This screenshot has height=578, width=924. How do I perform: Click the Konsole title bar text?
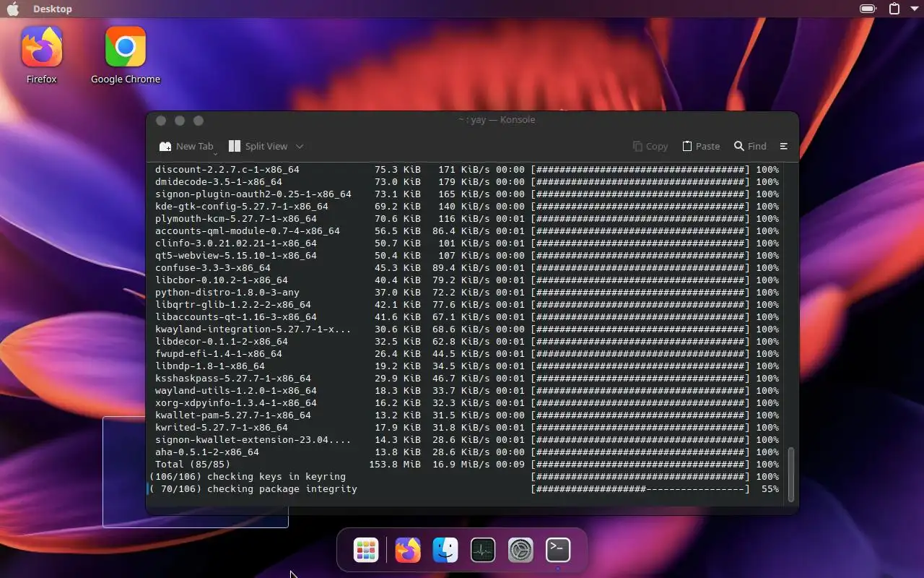497,120
